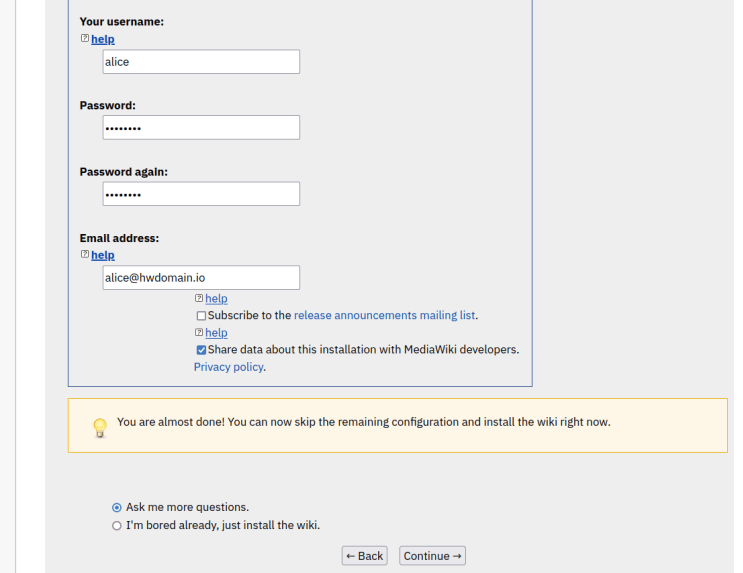Viewport: 743px width, 573px height.
Task: Choose I'm bored already, just install the wiki
Action: pyautogui.click(x=117, y=525)
